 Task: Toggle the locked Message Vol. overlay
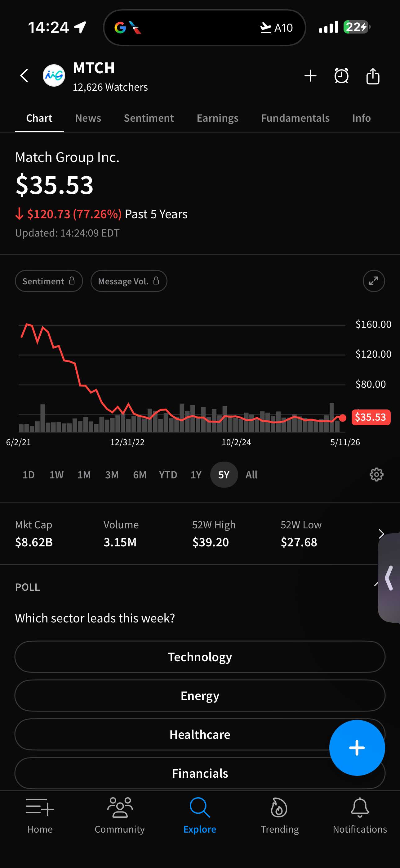coord(129,281)
